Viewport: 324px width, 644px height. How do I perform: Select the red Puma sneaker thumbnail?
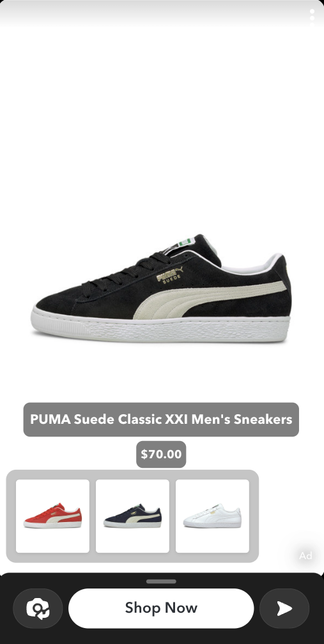[x=52, y=516]
